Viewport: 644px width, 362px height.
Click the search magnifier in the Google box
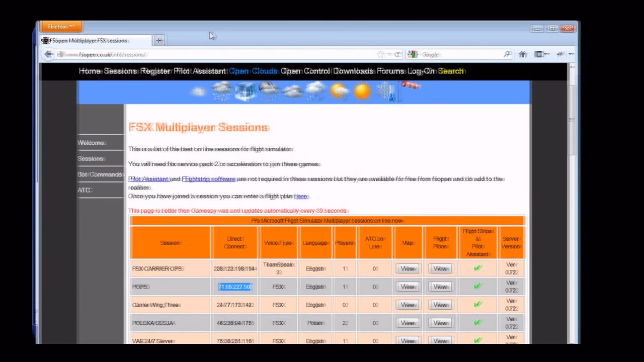point(508,54)
